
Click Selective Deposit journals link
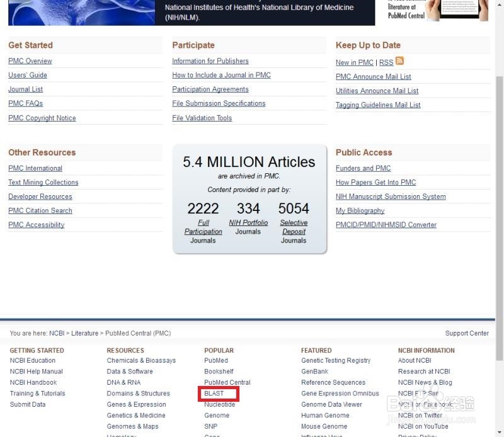pos(294,227)
